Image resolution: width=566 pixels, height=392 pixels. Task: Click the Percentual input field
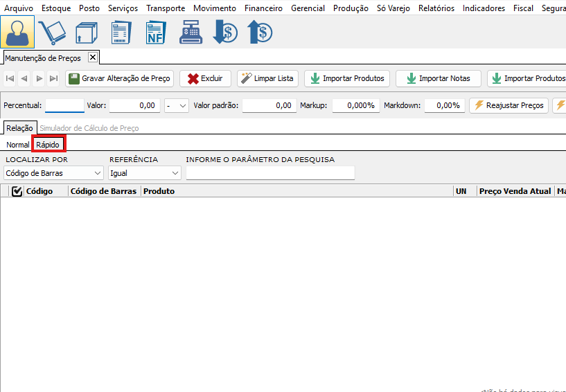tap(64, 106)
